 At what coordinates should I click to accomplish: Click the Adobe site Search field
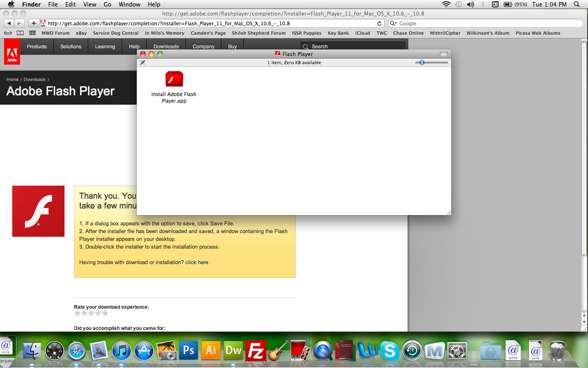tap(353, 46)
